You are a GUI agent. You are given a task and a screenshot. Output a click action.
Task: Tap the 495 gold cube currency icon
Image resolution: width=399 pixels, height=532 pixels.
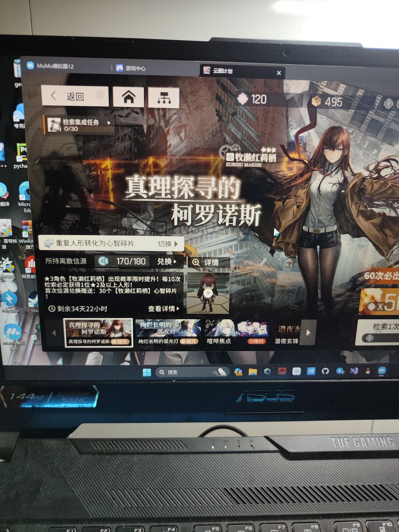coord(316,101)
